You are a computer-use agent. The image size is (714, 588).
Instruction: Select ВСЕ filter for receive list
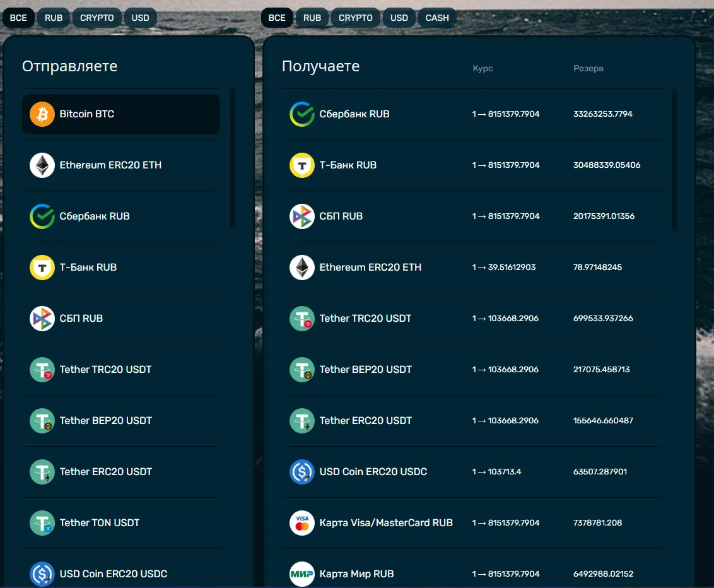pyautogui.click(x=277, y=18)
